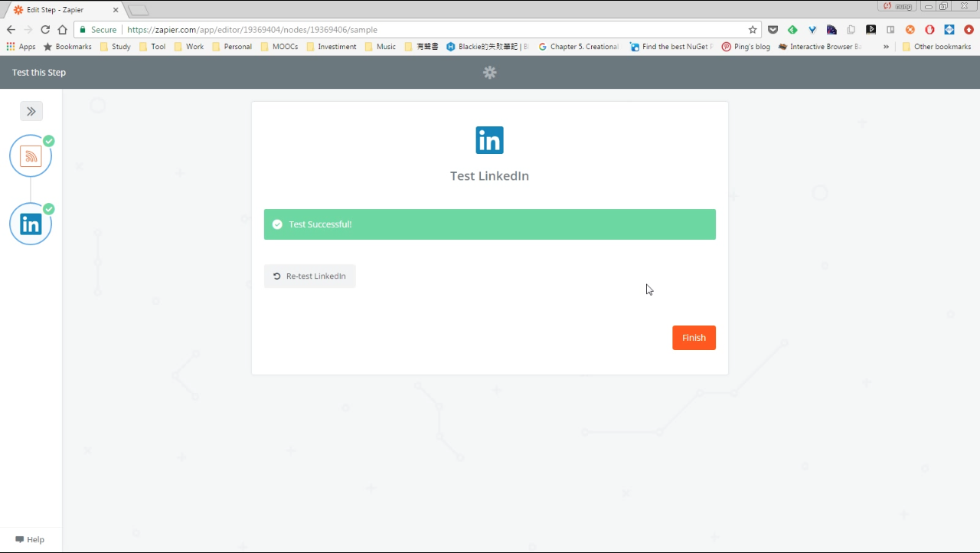Viewport: 980px width, 553px height.
Task: Select the Edit Step - Zapier tab
Action: (65, 10)
